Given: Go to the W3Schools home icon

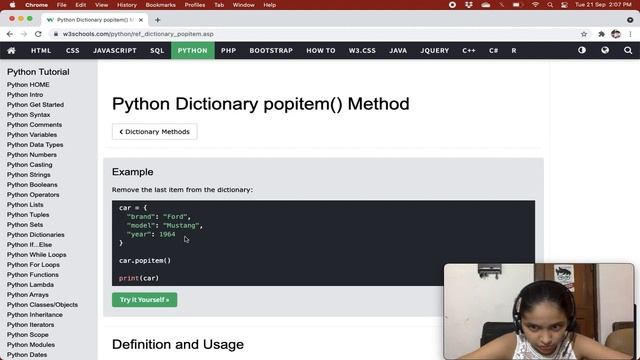Looking at the screenshot, I should pos(11,51).
